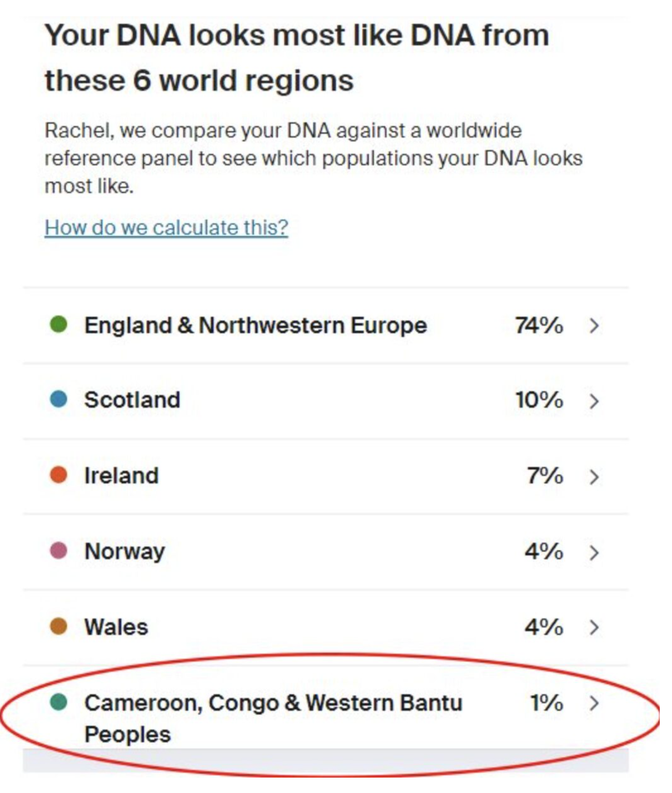
Task: Expand England & Northwestern Europe chevron arrow
Action: (x=594, y=326)
